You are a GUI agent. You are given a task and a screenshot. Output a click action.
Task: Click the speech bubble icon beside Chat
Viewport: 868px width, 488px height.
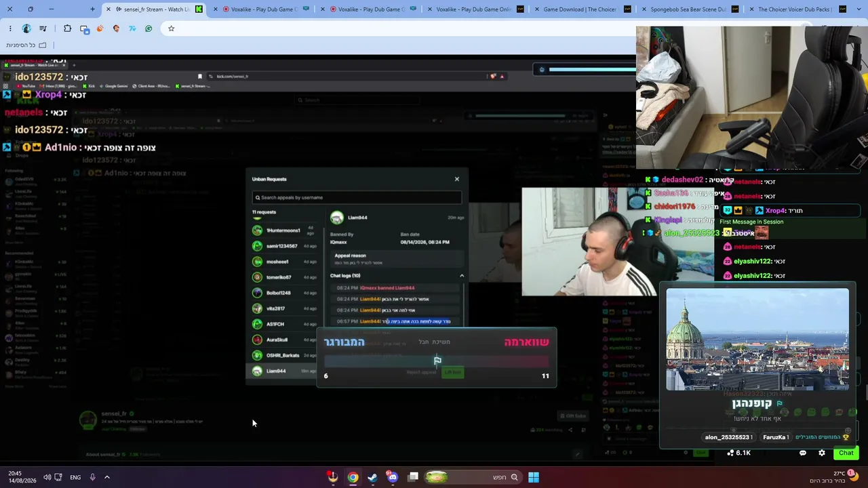coord(803,453)
